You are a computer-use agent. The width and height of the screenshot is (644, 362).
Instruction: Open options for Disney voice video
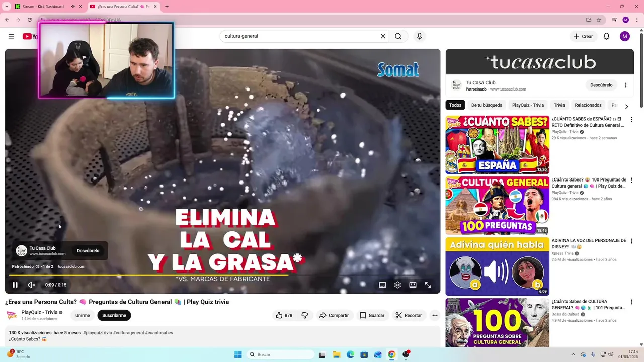click(x=631, y=241)
